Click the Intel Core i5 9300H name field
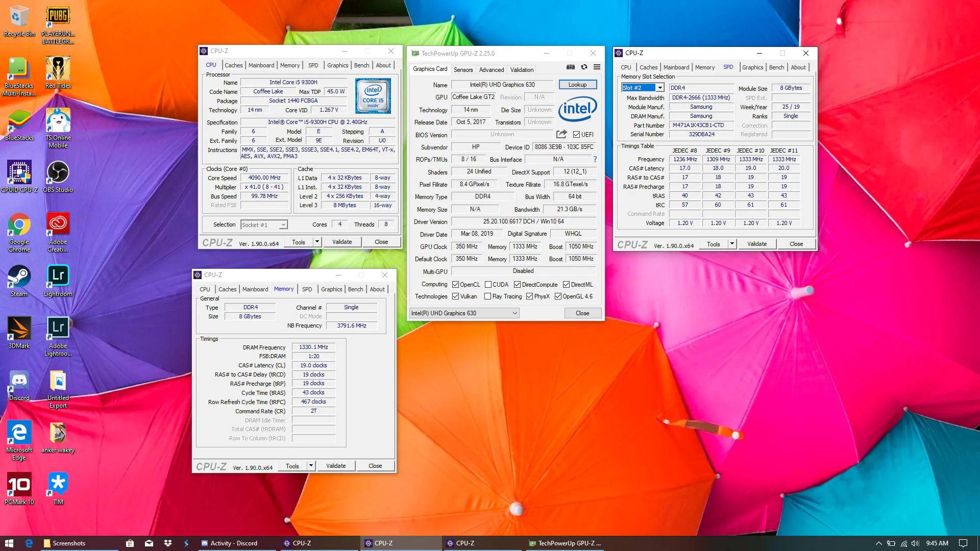Screen dimensions: 980x551 [293, 82]
